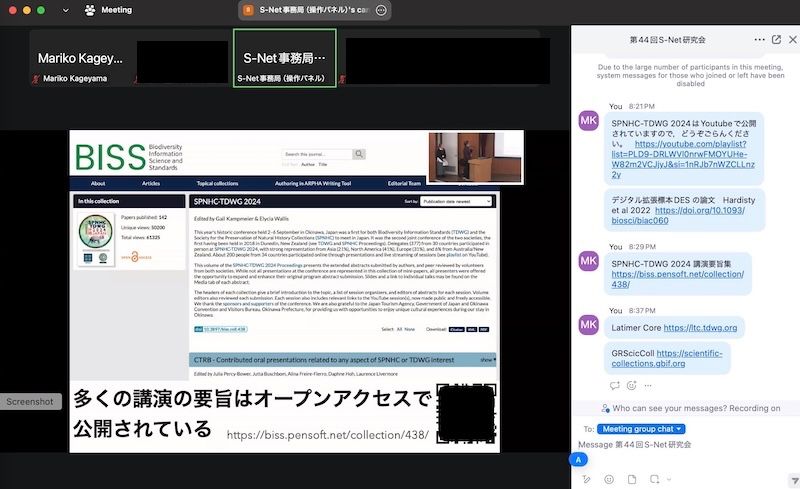Click the Screenshot label at left edge
This screenshot has height=489, width=800.
[x=30, y=402]
